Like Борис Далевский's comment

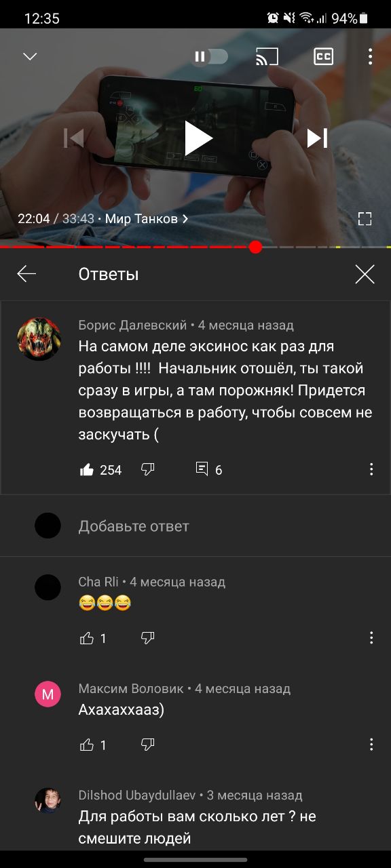coord(87,469)
